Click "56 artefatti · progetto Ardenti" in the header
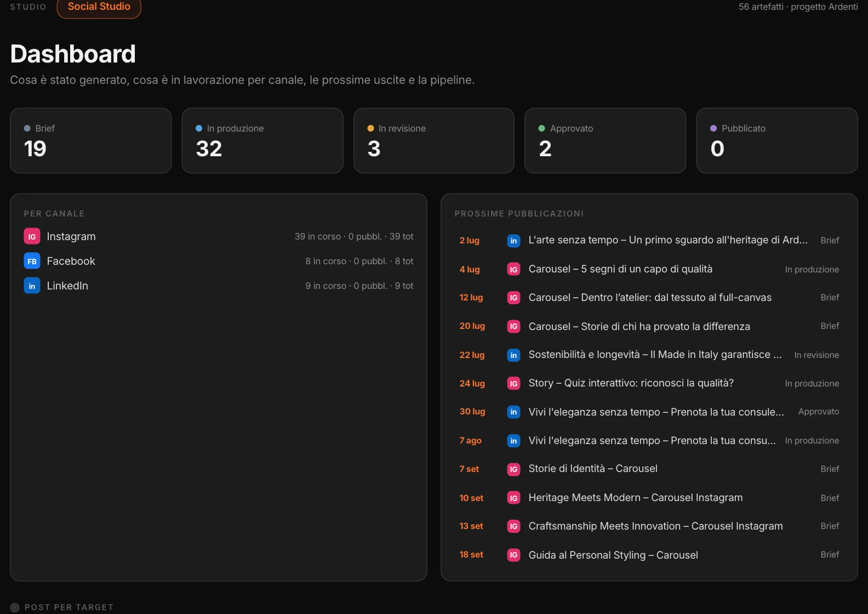Screen dimensions: 868x614 click(798, 7)
